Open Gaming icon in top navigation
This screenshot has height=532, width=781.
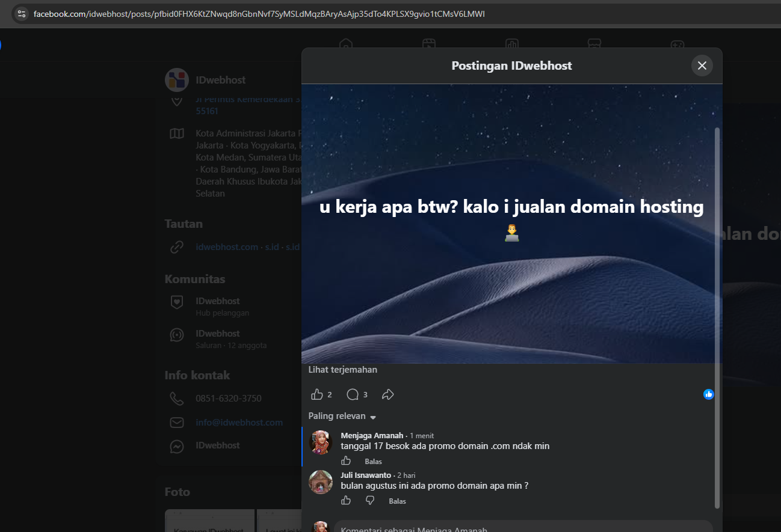click(678, 44)
